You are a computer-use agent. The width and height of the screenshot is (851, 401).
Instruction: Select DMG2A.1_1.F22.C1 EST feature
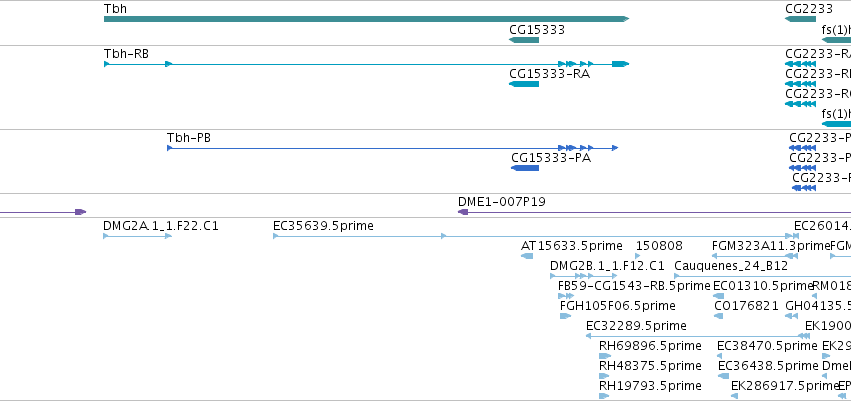[x=138, y=235]
